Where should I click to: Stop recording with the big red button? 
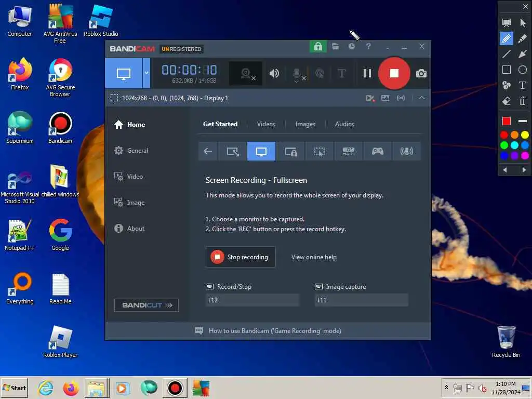[x=394, y=73]
